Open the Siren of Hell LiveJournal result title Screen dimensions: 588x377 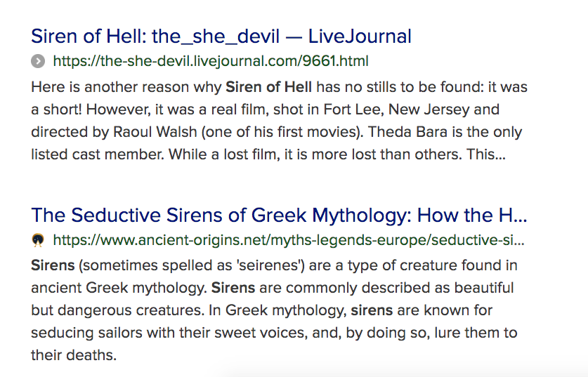221,37
